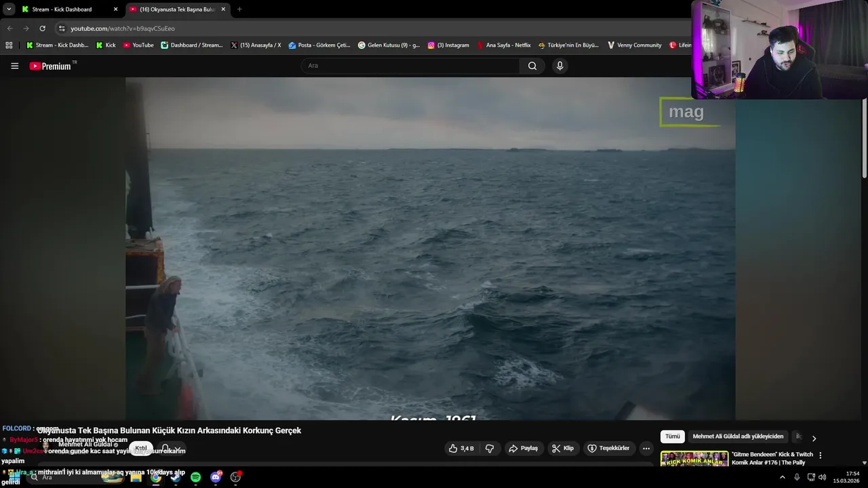Create a clip with the Klip button
Viewport: 868px width, 488px height.
tap(563, 448)
